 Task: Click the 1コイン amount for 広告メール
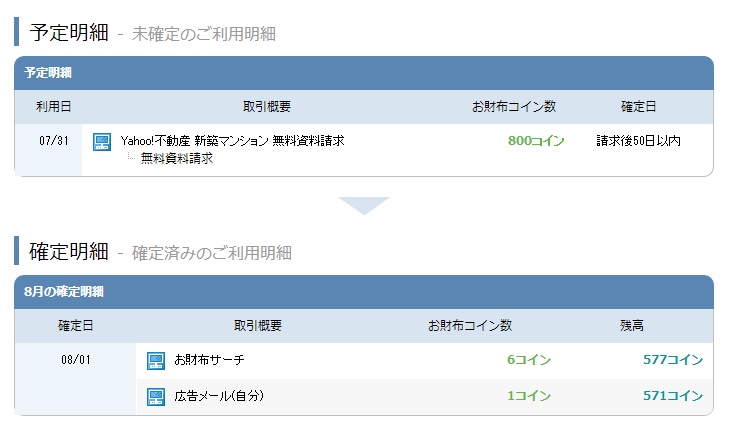click(x=528, y=396)
